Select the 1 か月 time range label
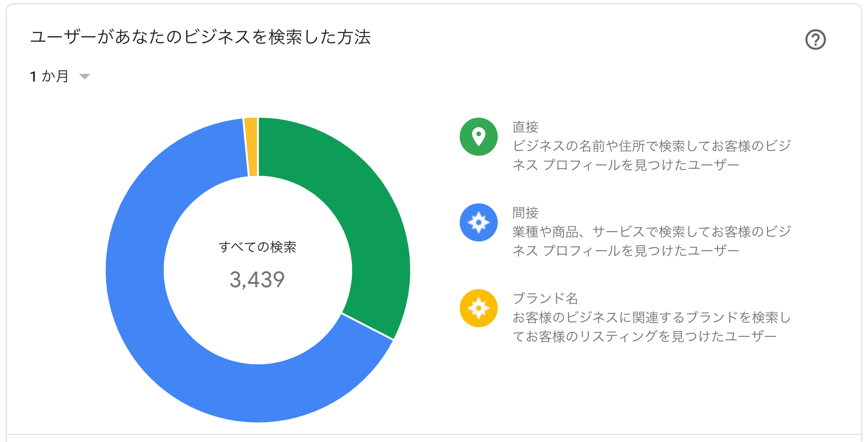Viewport: 868px width, 442px height. 49,76
